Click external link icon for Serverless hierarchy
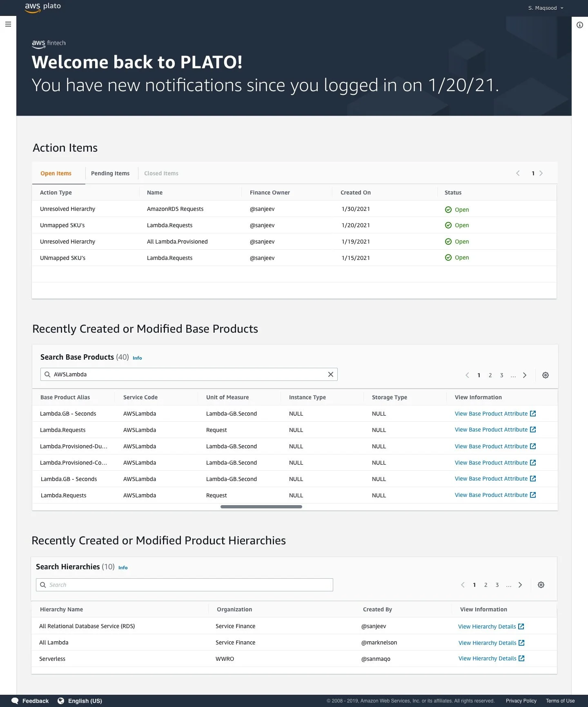The image size is (588, 707). 521,658
